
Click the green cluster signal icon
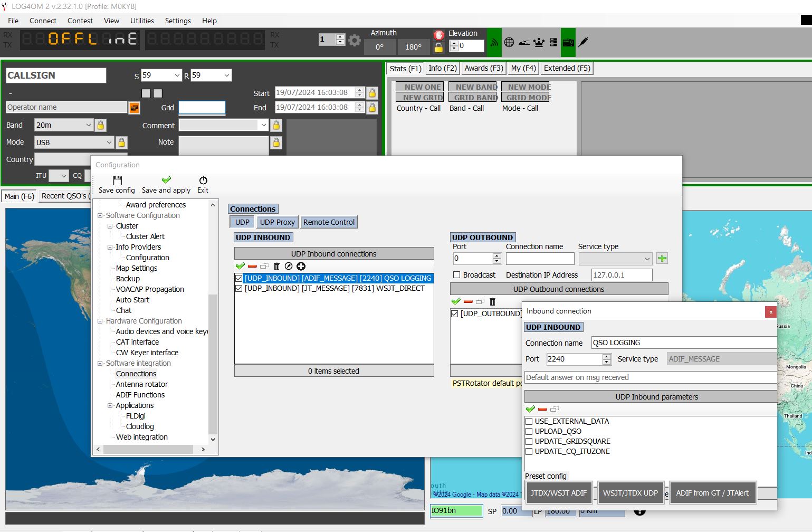click(494, 42)
